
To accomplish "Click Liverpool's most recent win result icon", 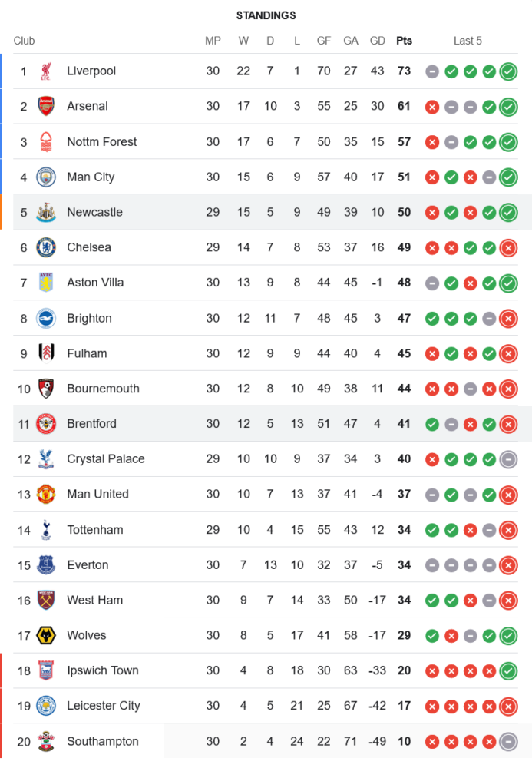I will click(508, 71).
